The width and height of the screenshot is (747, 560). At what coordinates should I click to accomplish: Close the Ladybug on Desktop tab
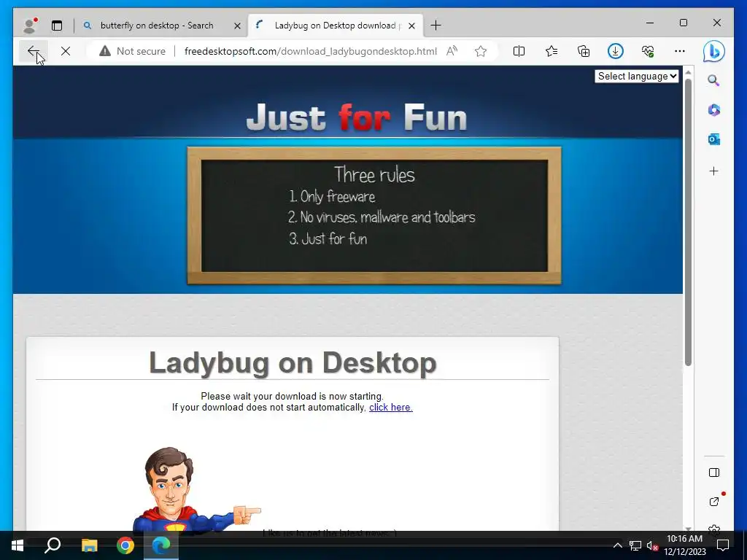coord(412,26)
